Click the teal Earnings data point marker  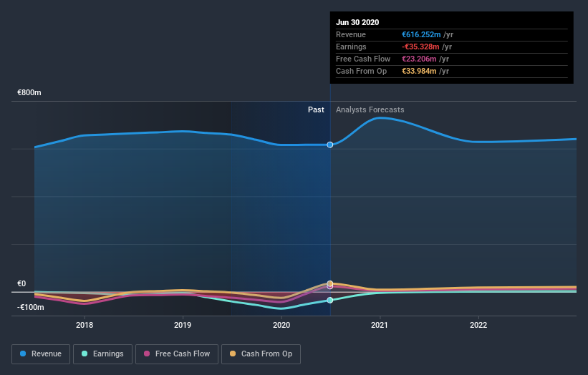(330, 300)
